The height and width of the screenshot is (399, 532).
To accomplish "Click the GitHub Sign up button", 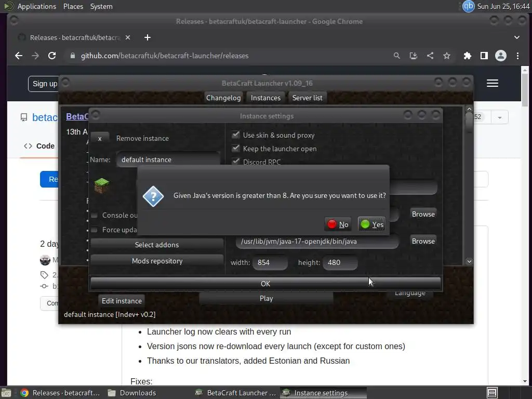I will pos(45,84).
